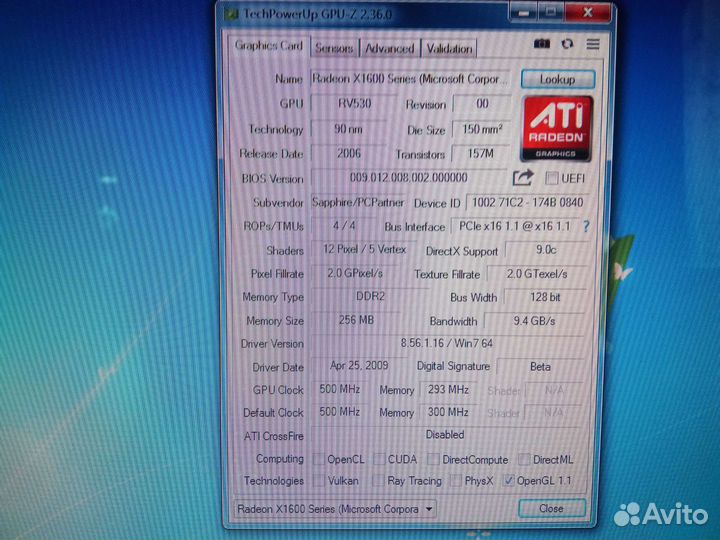Click the Lookup button
Image resolution: width=720 pixels, height=540 pixels.
coord(557,79)
